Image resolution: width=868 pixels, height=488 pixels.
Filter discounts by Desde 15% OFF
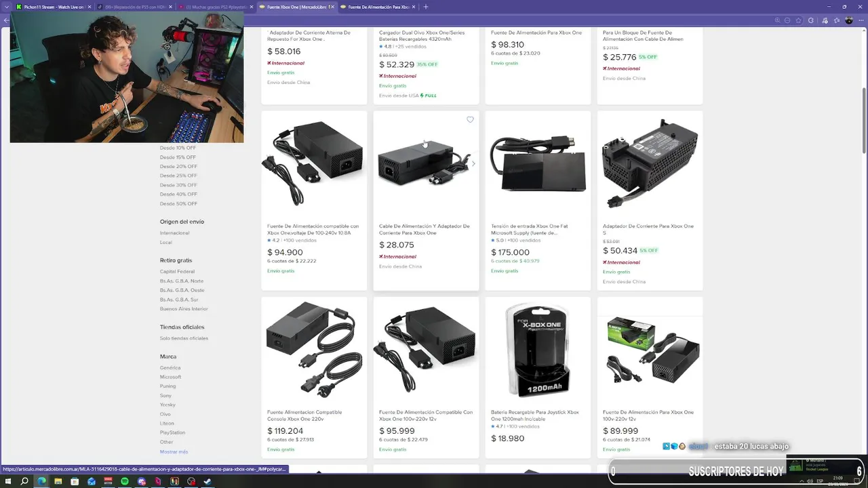pyautogui.click(x=178, y=157)
